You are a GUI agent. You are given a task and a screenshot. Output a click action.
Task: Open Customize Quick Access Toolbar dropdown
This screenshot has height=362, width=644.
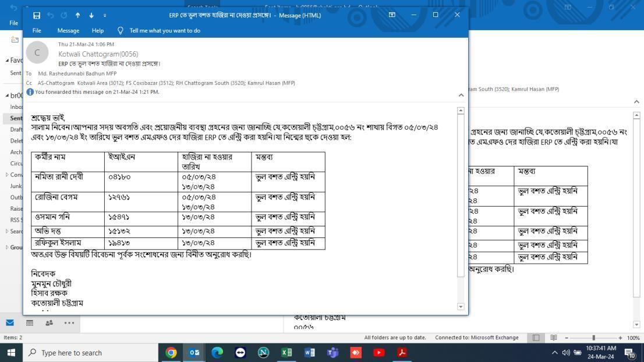pos(105,16)
